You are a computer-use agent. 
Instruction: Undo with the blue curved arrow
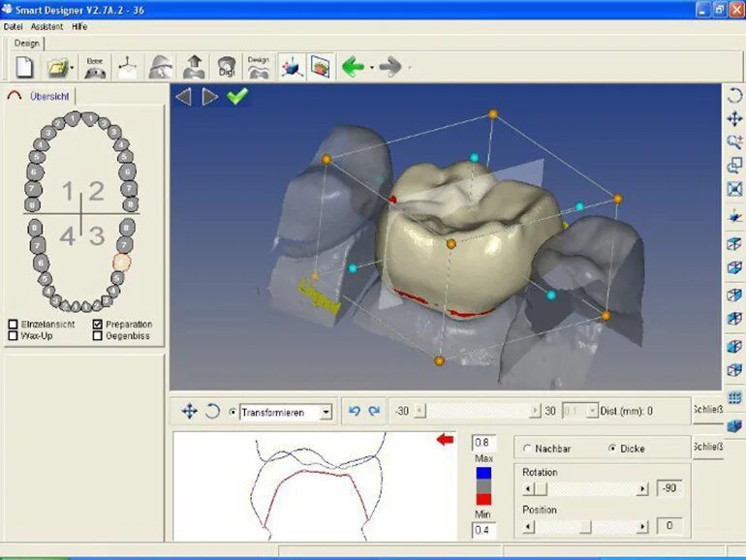click(354, 411)
